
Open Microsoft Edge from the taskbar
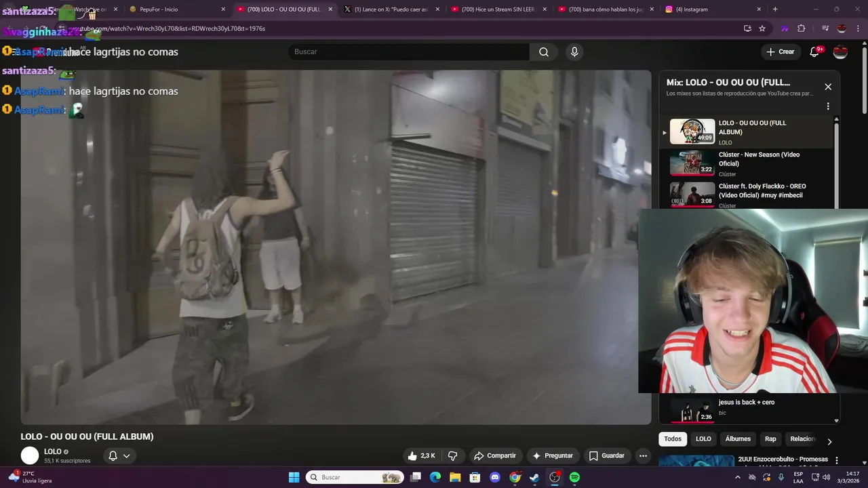point(435,477)
